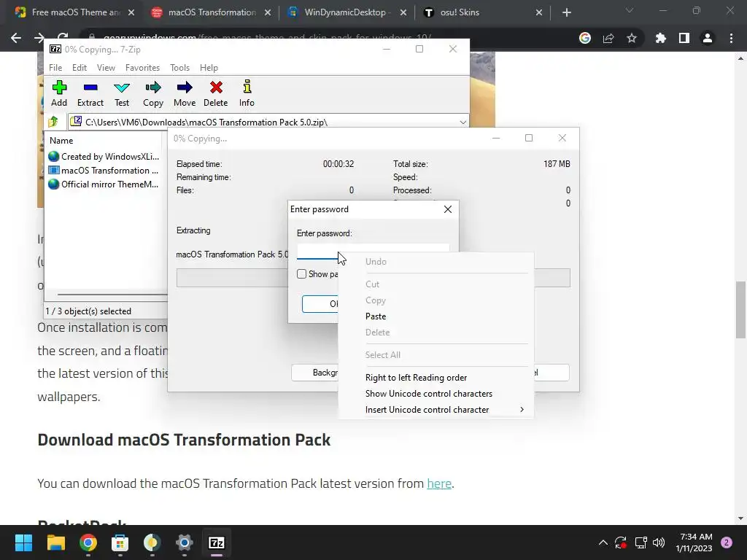Click the Chrome forward arrow
This screenshot has height=560, width=747.
39,38
